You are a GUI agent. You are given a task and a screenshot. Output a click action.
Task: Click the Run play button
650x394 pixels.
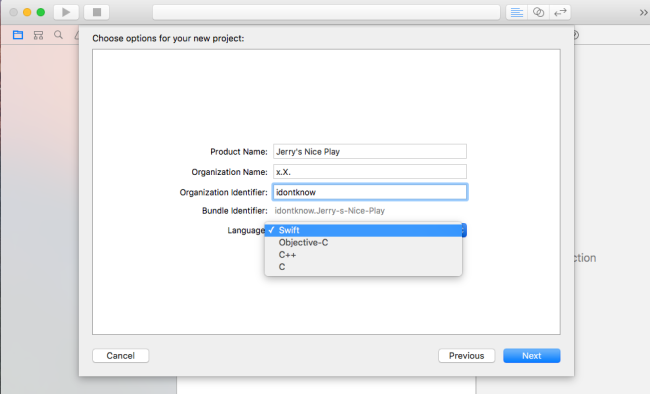(66, 12)
